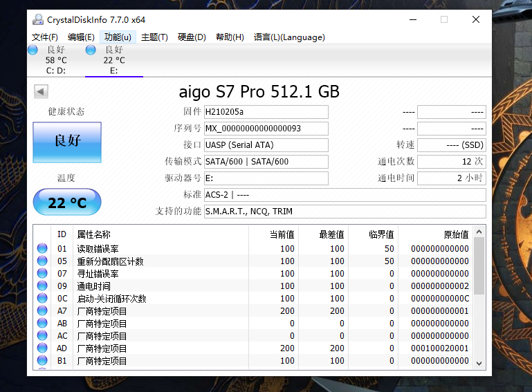Click raw value 000000000002 in 09 row
532x392 pixels.
[x=440, y=286]
